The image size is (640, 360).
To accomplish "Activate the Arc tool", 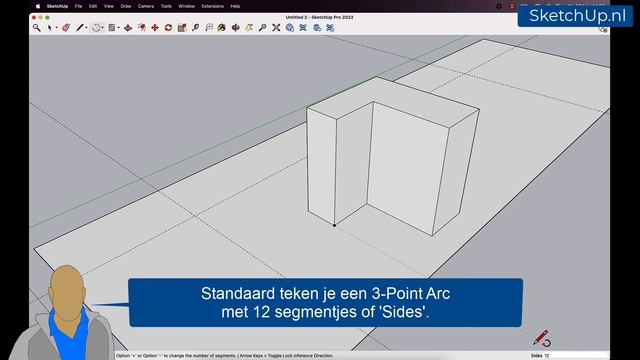I will coord(96,28).
